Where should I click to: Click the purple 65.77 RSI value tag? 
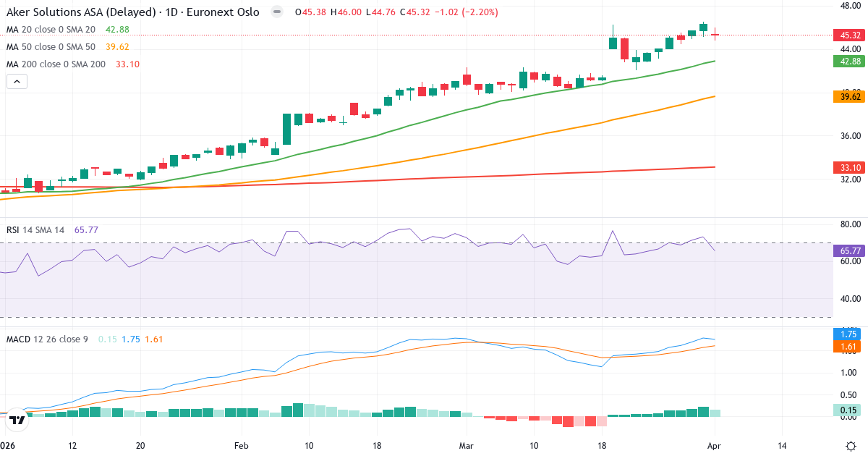(850, 251)
